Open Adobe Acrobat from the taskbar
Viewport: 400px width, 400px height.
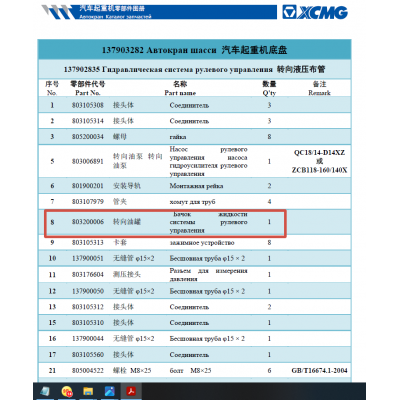[131, 391]
